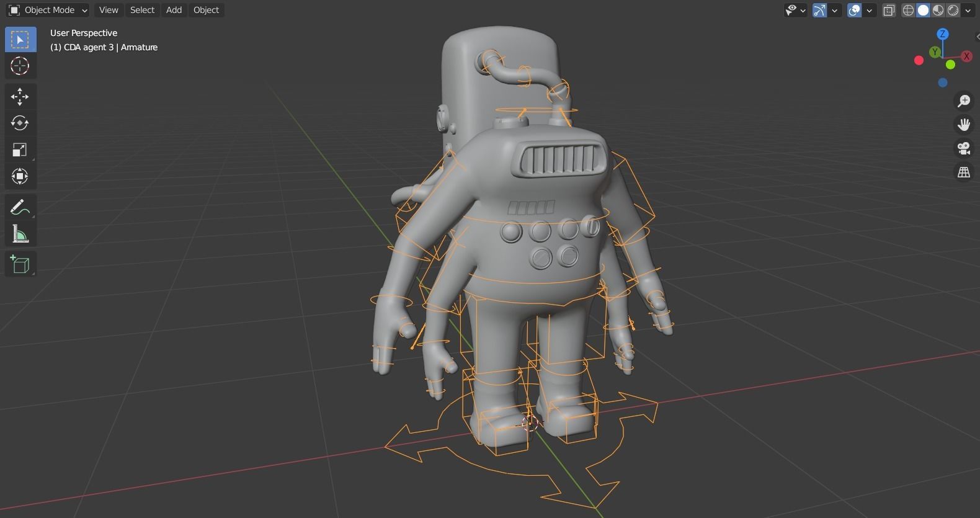The width and height of the screenshot is (980, 518).
Task: Toggle X-Ray display
Action: 889,10
